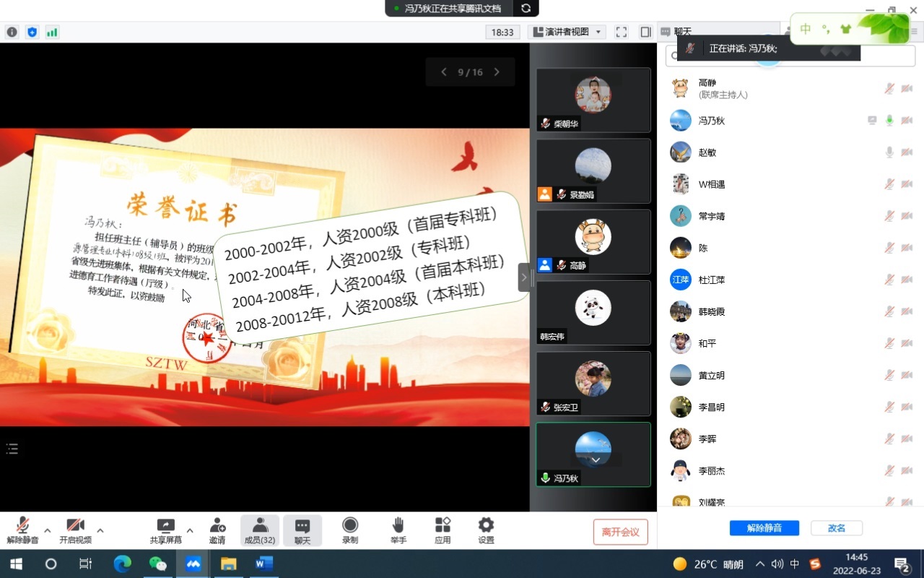Open audio options arrow beside 解除静音
The width and height of the screenshot is (924, 578).
48,530
